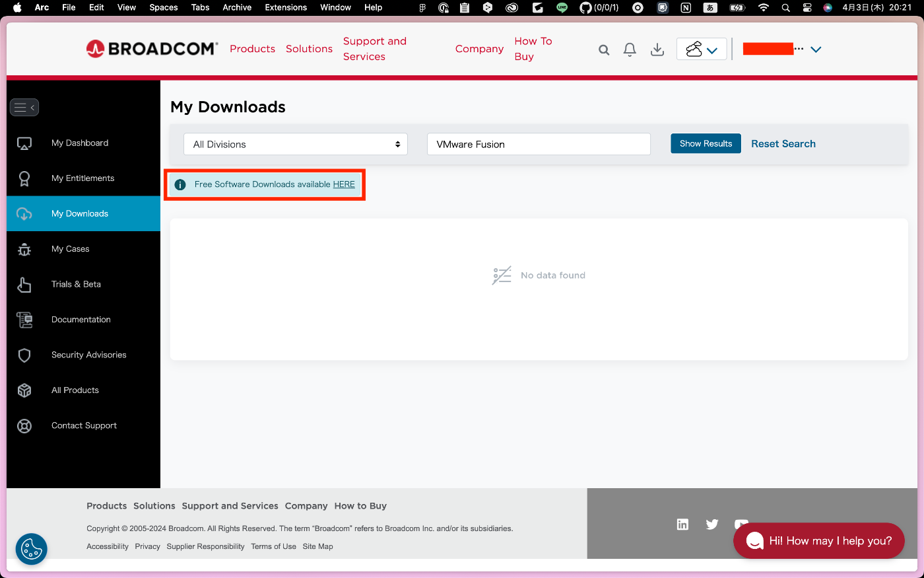Click the Wi-Fi status icon
This screenshot has width=924, height=578.
coord(764,7)
